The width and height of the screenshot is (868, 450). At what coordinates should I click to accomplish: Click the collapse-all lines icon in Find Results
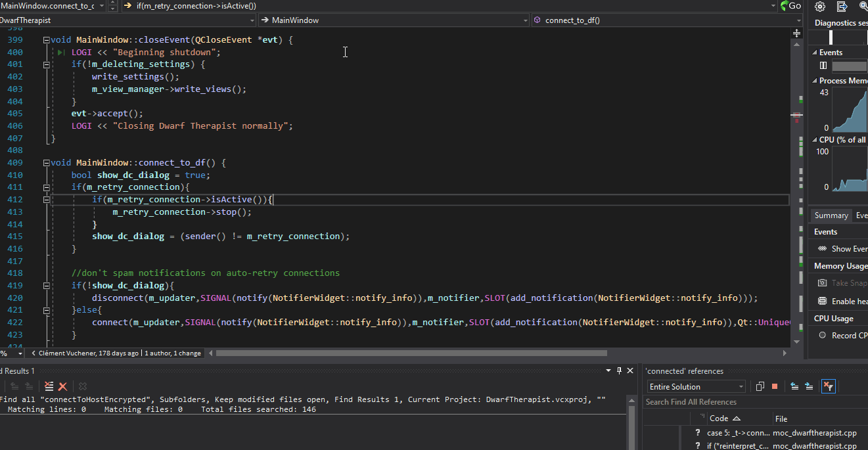(x=49, y=386)
